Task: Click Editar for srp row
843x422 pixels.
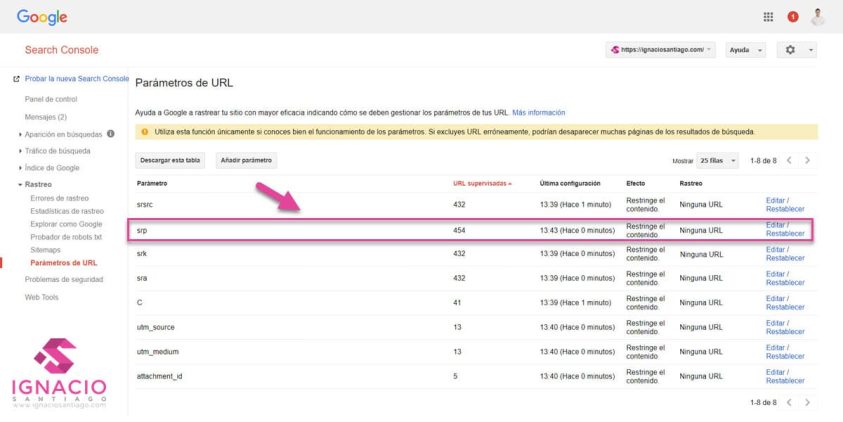Action: tap(775, 225)
